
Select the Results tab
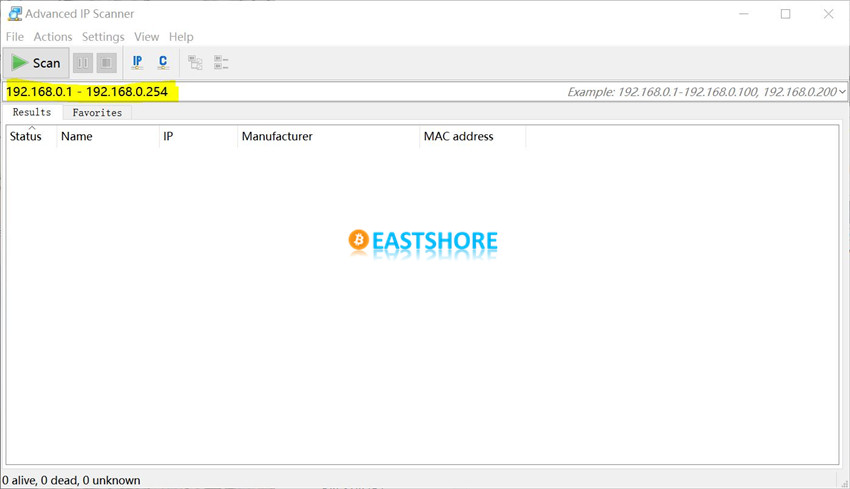tap(32, 112)
